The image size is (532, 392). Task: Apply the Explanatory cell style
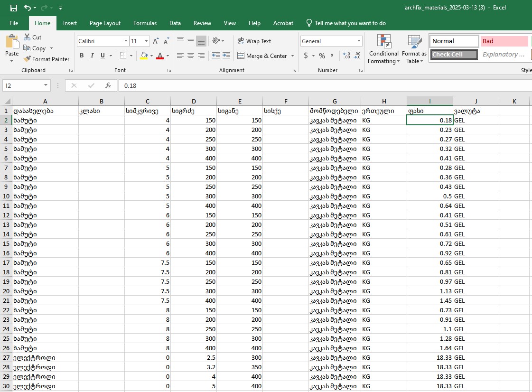point(504,54)
